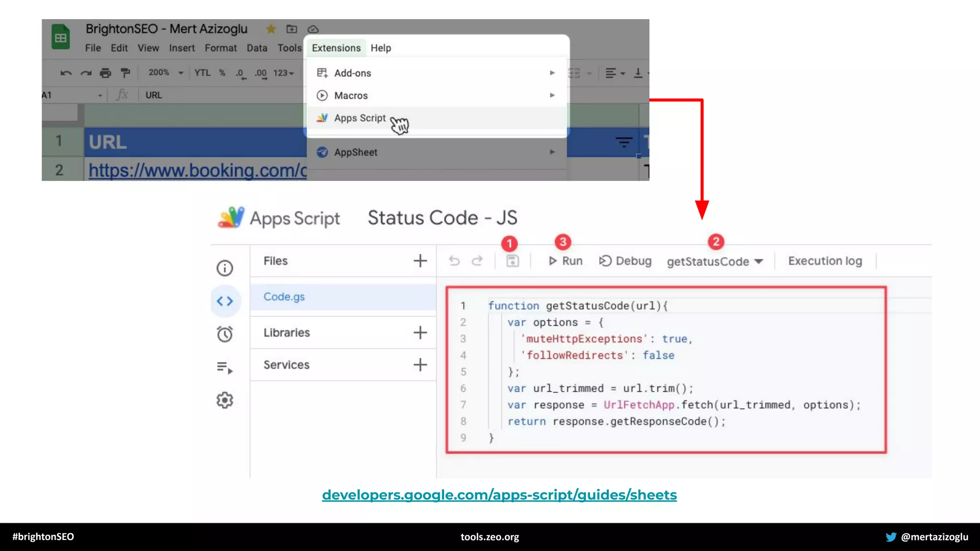The image size is (980, 551).
Task: Click the Apps Script logo
Action: tap(231, 218)
